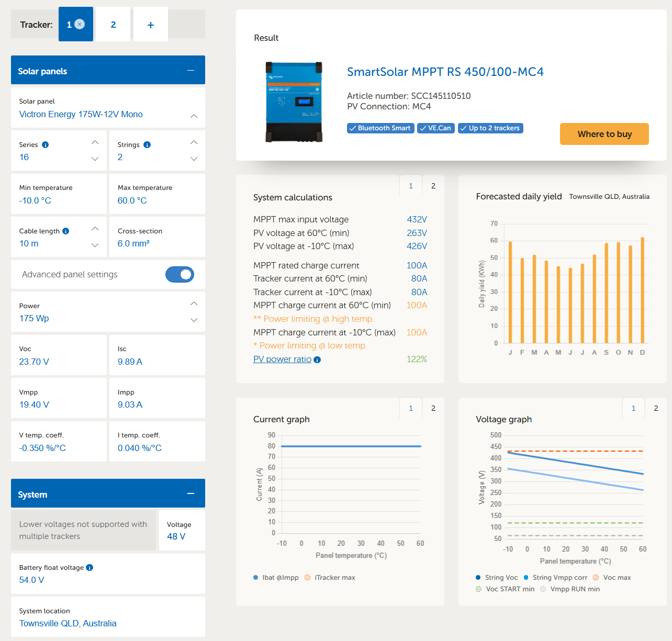The width and height of the screenshot is (672, 641).
Task: Edit the Cross-section value field
Action: point(157,237)
